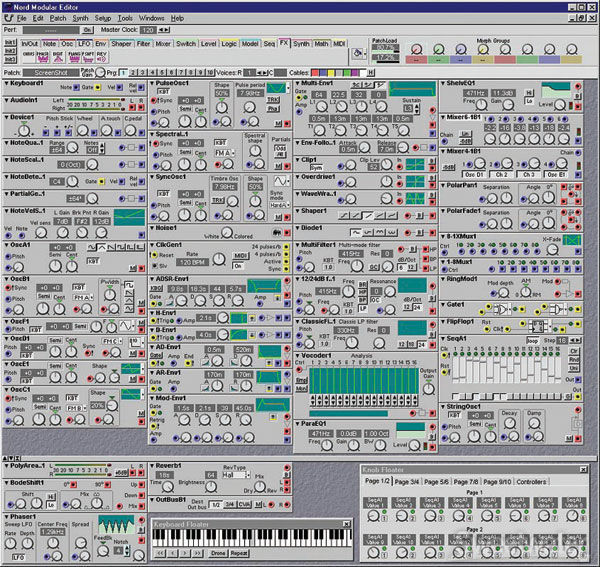
Task: Add a Phaser module from the FX toolbar
Action: 43,57
